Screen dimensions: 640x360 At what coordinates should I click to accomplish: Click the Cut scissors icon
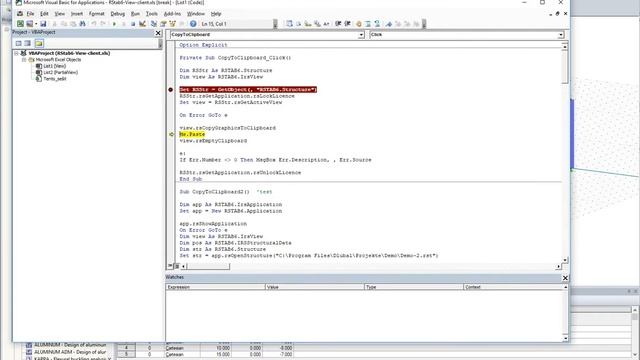coord(54,24)
